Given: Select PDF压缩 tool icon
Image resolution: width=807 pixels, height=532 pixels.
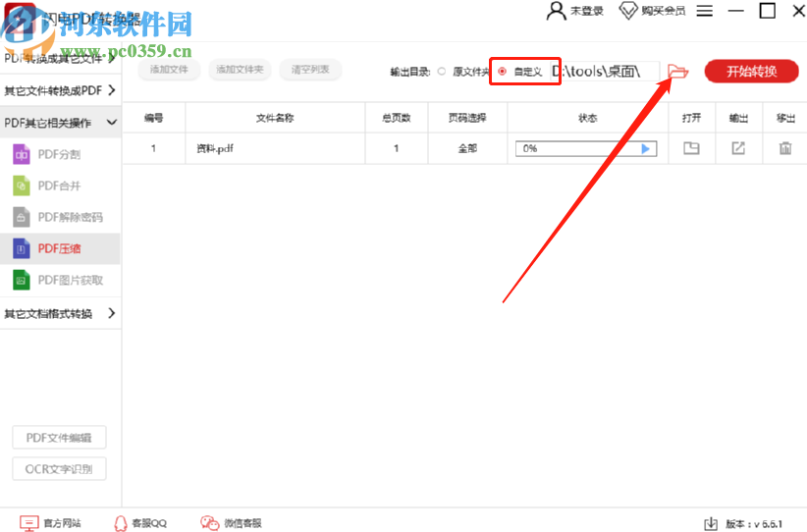Looking at the screenshot, I should (x=21, y=248).
